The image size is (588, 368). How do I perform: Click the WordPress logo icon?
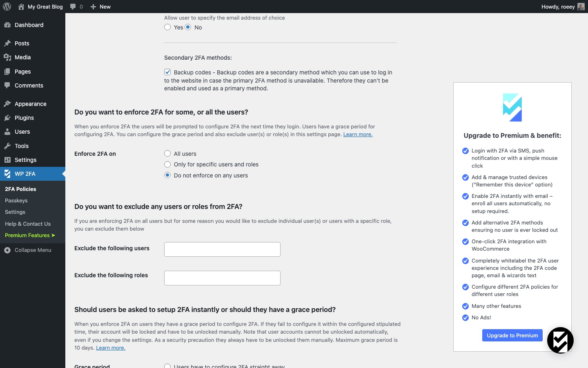[7, 7]
